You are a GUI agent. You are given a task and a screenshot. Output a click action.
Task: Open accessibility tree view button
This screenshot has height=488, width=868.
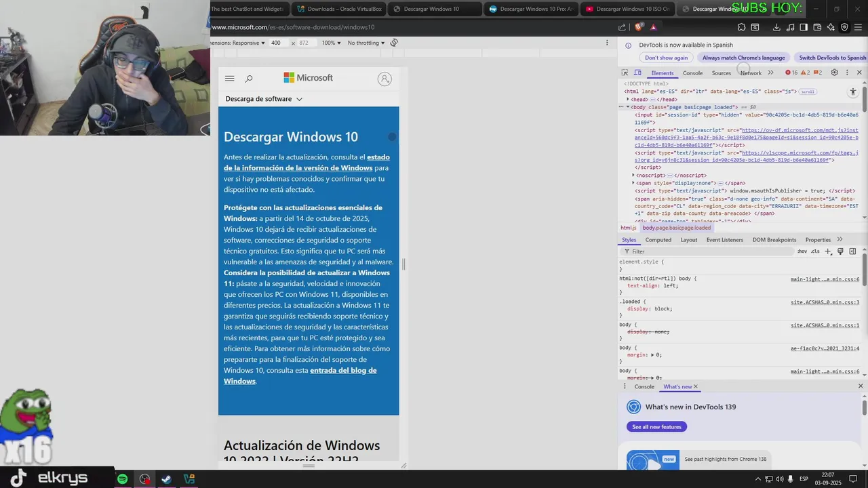(x=853, y=91)
